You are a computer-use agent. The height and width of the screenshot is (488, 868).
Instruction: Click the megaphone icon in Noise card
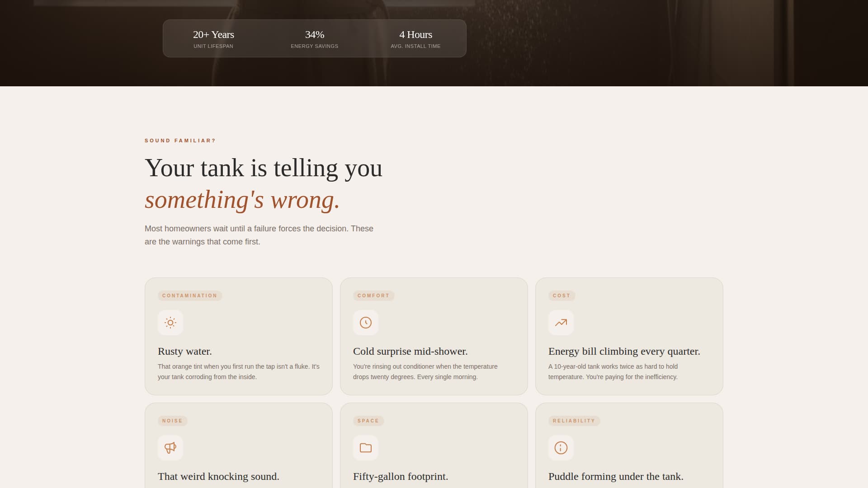point(170,448)
